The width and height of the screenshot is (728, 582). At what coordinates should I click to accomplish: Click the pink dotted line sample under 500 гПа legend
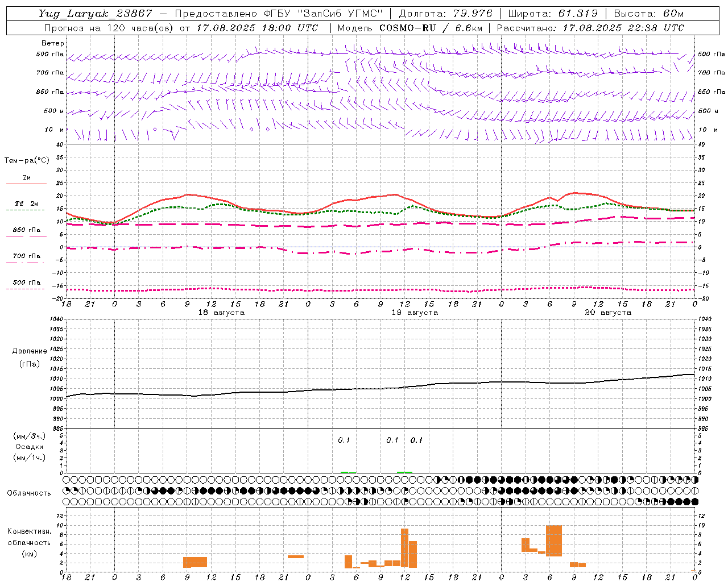25,289
